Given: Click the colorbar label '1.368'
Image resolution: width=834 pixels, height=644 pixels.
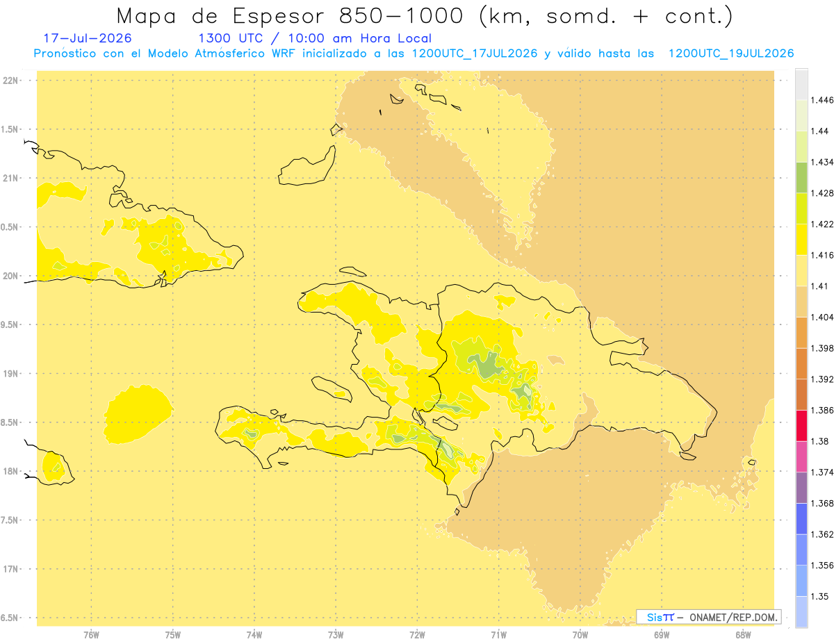Looking at the screenshot, I should (x=824, y=503).
